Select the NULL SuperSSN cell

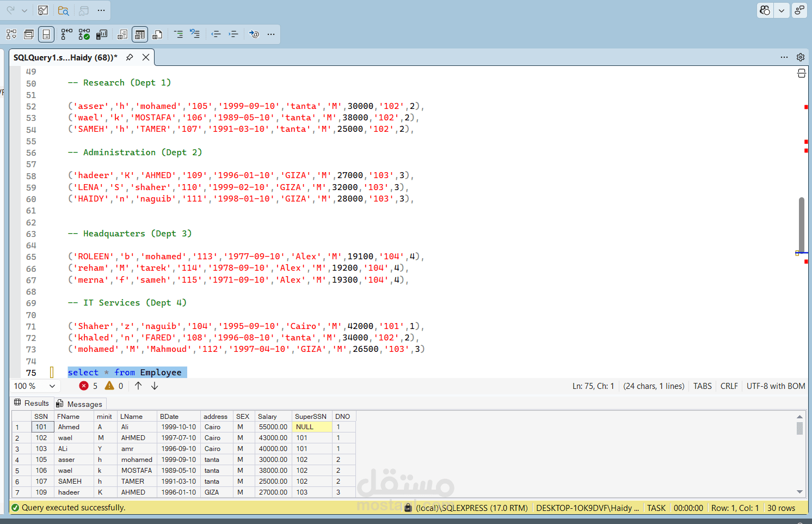311,427
